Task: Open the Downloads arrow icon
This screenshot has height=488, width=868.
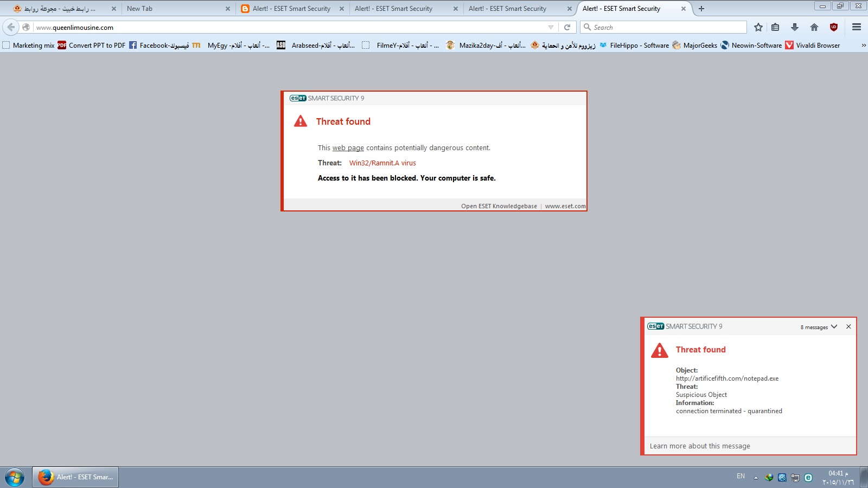Action: point(795,27)
